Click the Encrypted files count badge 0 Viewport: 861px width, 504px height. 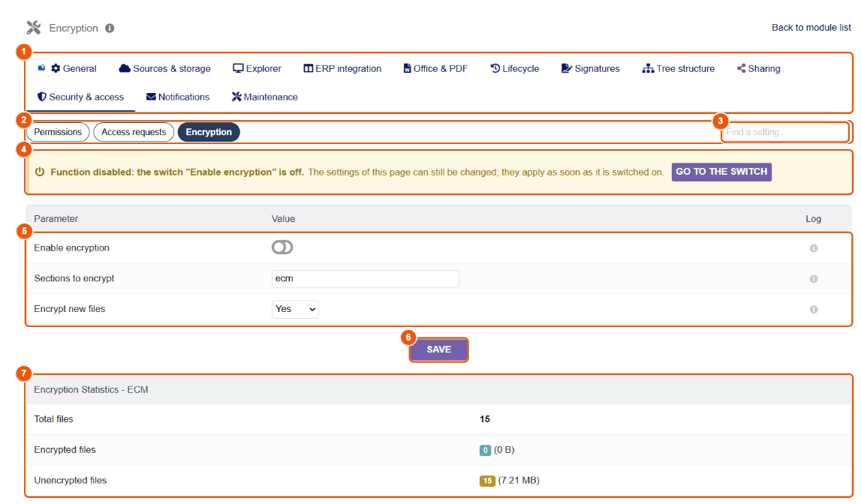[x=485, y=450]
